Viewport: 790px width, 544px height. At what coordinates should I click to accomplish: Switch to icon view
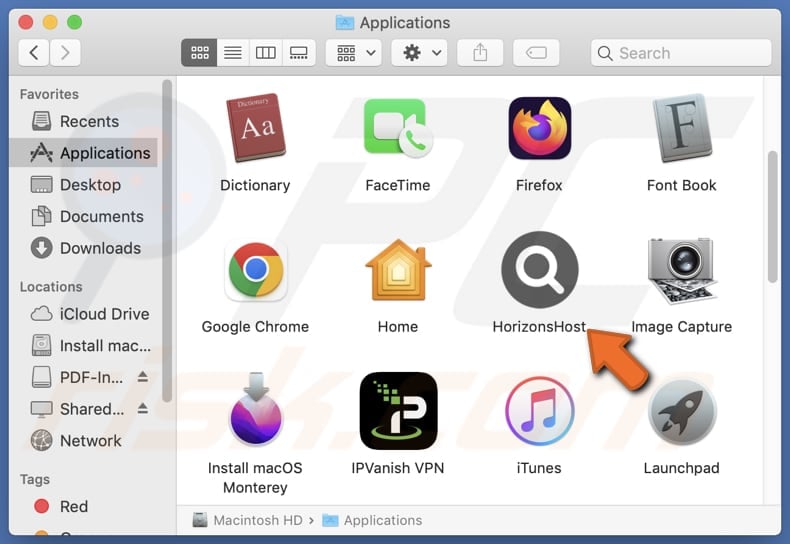pos(200,52)
